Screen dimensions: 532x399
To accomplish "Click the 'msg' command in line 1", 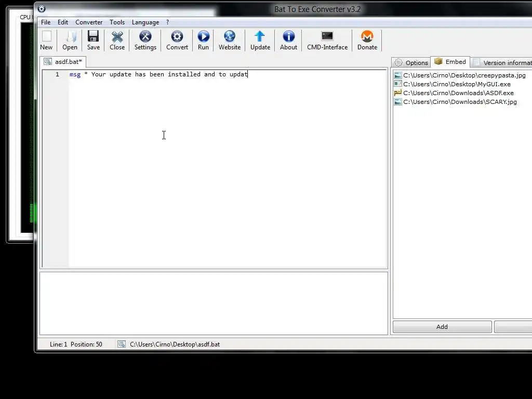I will tap(75, 74).
